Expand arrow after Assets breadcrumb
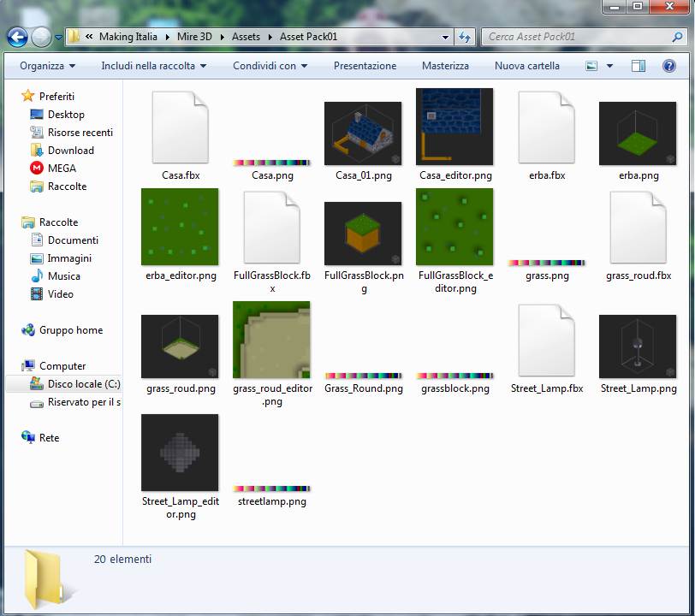Screen dimensions: 695x616 [270, 38]
